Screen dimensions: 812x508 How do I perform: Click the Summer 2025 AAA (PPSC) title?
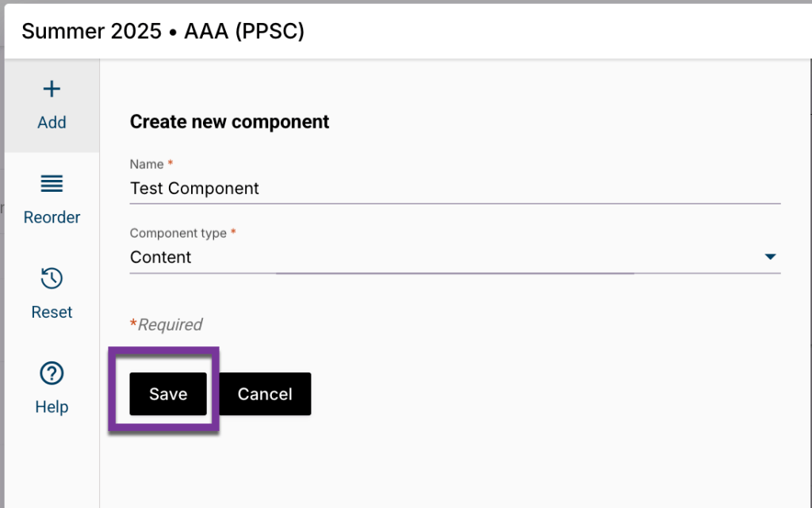[x=160, y=31]
